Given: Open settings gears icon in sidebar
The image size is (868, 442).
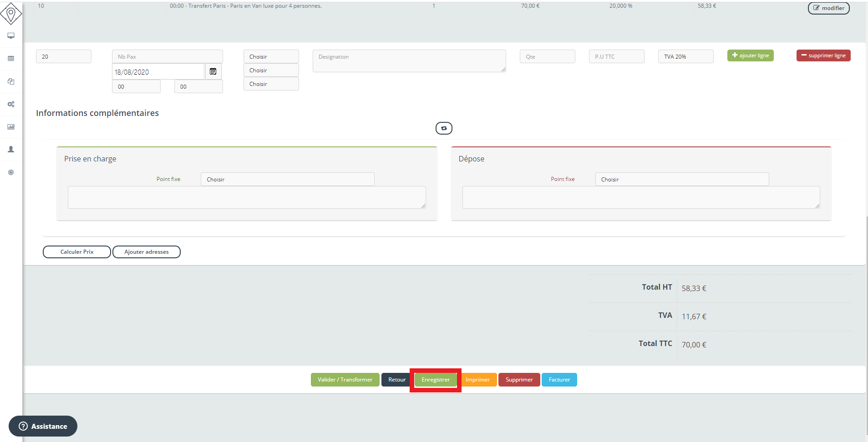Looking at the screenshot, I should click(x=11, y=104).
